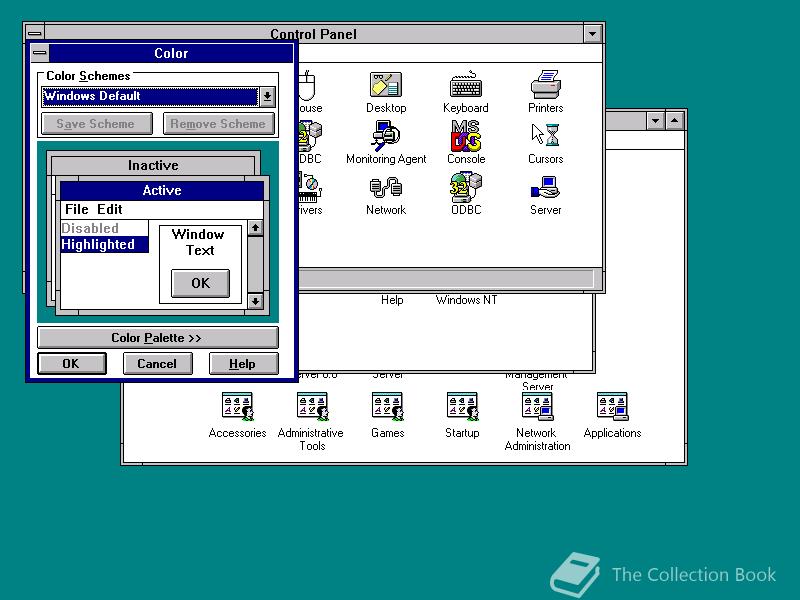800x600 pixels.
Task: Click the Window Text sample area
Action: (x=199, y=242)
